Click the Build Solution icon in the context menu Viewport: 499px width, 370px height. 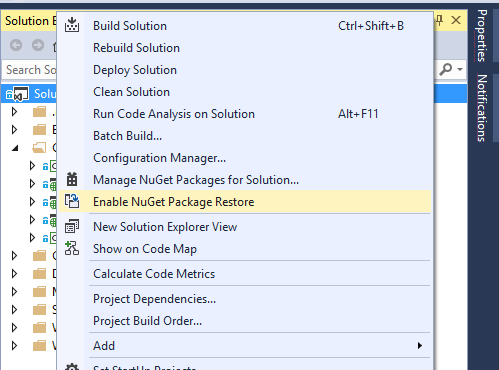[x=72, y=25]
